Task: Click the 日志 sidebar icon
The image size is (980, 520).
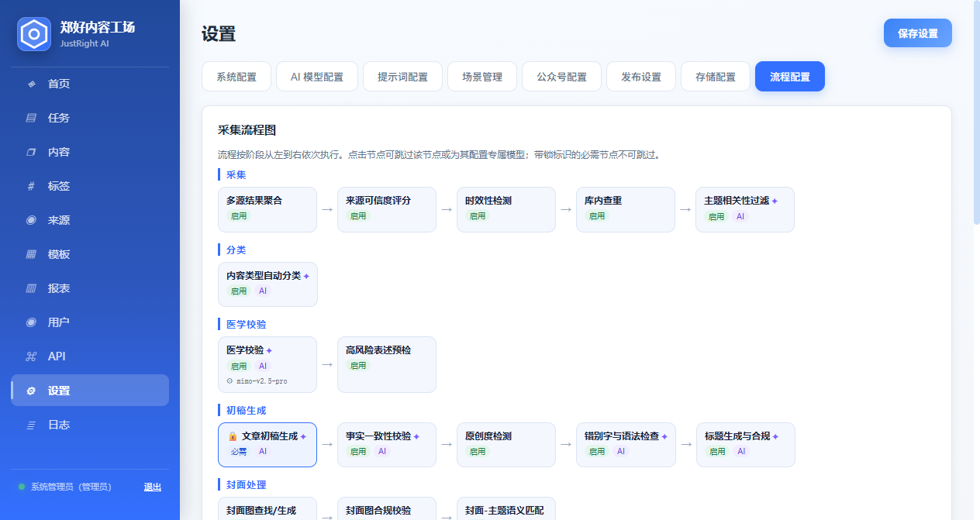Action: coord(31,425)
